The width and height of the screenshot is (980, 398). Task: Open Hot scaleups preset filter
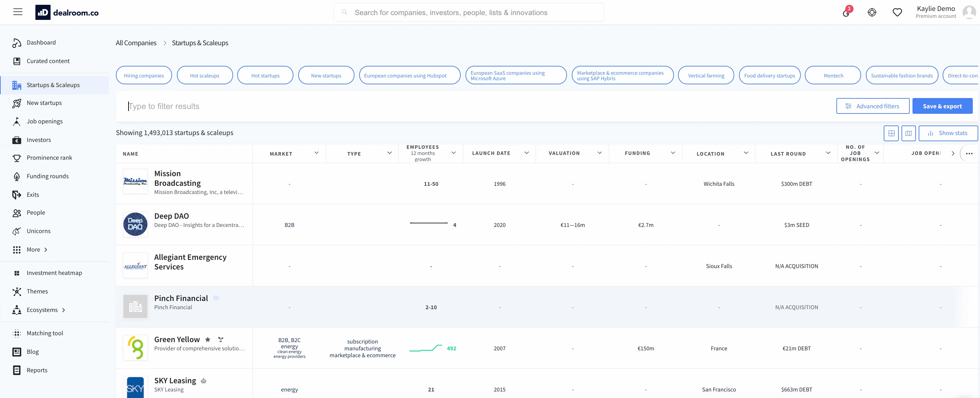point(205,75)
